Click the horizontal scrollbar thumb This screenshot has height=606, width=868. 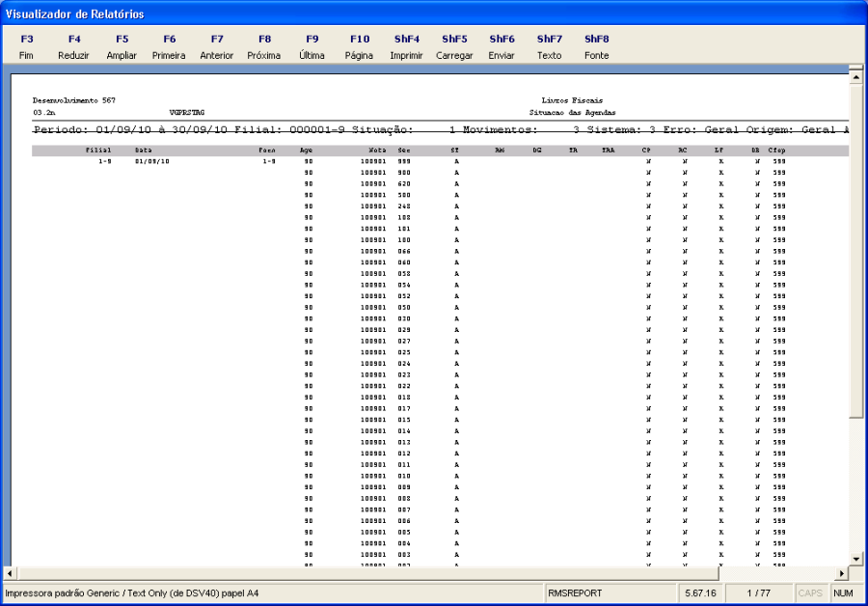[x=367, y=573]
